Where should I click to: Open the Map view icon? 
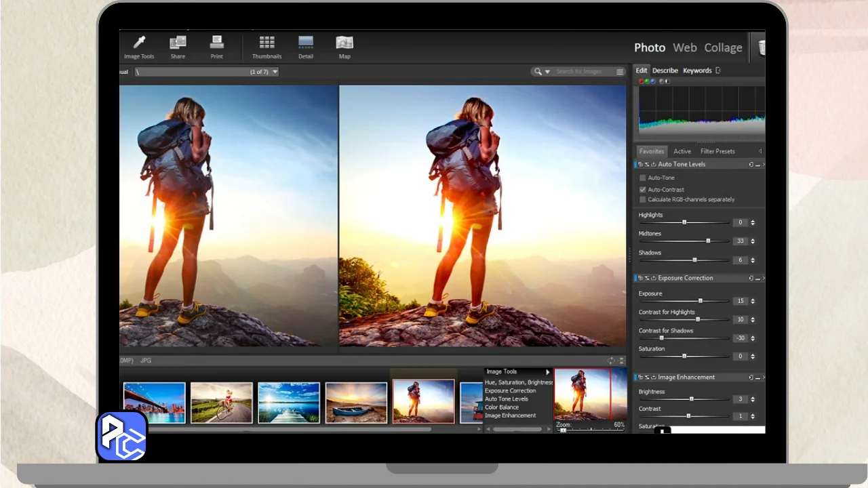tap(344, 43)
